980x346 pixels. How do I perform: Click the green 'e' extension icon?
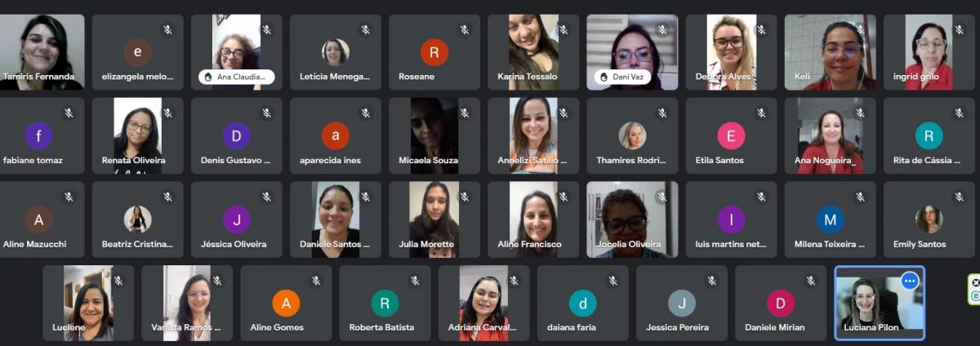975,296
